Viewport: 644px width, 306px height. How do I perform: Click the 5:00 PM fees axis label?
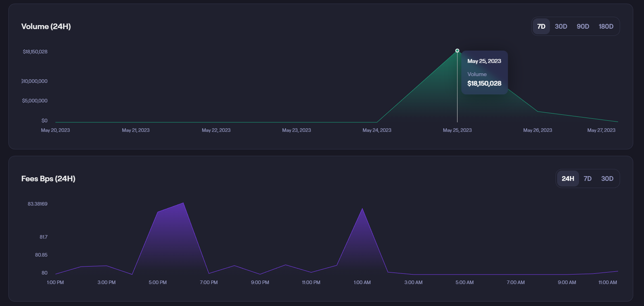click(x=157, y=283)
